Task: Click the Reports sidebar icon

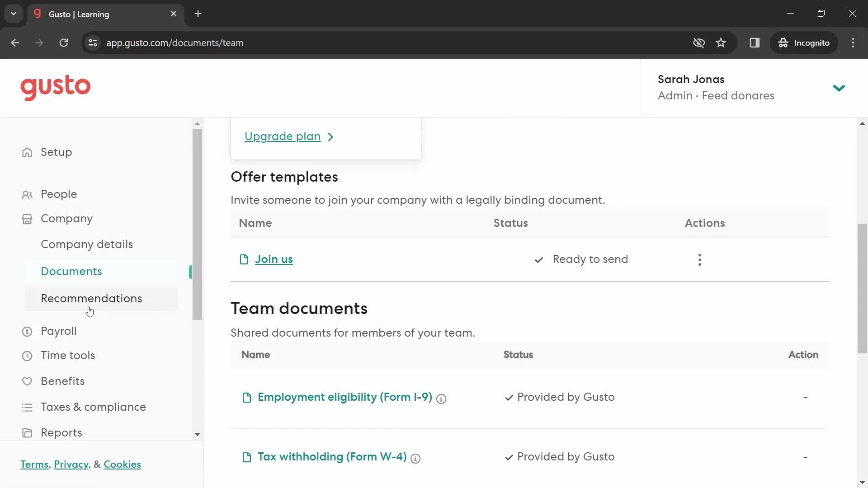Action: 27,432
